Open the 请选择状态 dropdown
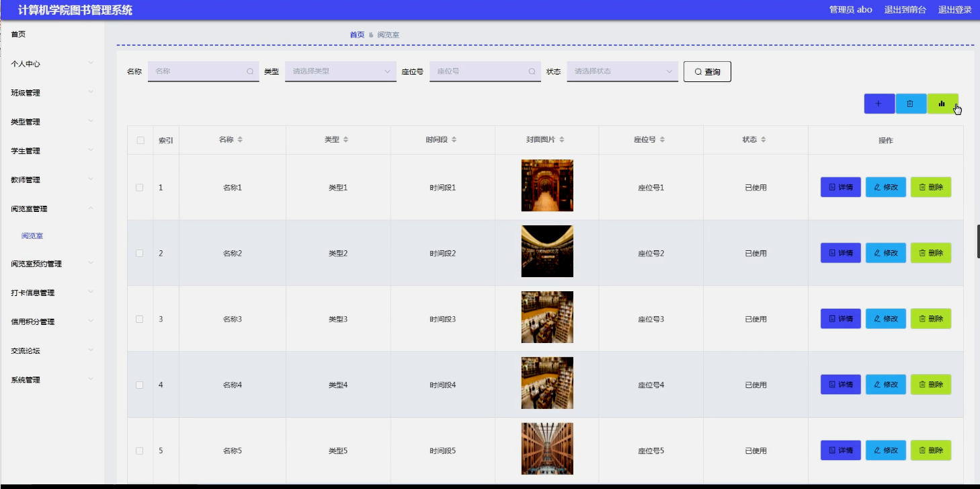Image resolution: width=980 pixels, height=489 pixels. (622, 71)
